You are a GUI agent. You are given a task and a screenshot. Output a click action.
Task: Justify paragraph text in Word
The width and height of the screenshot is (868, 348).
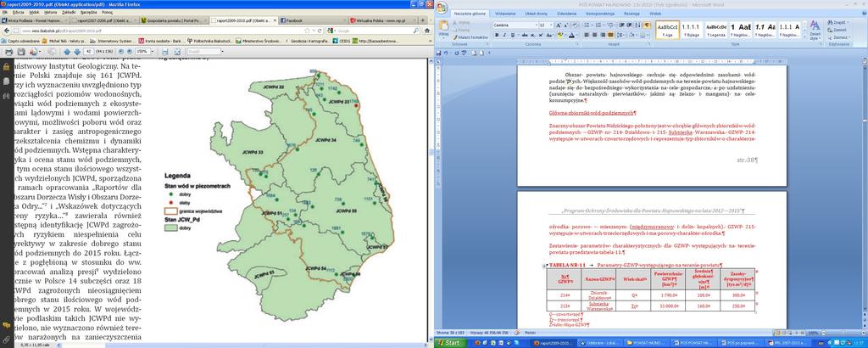(611, 35)
